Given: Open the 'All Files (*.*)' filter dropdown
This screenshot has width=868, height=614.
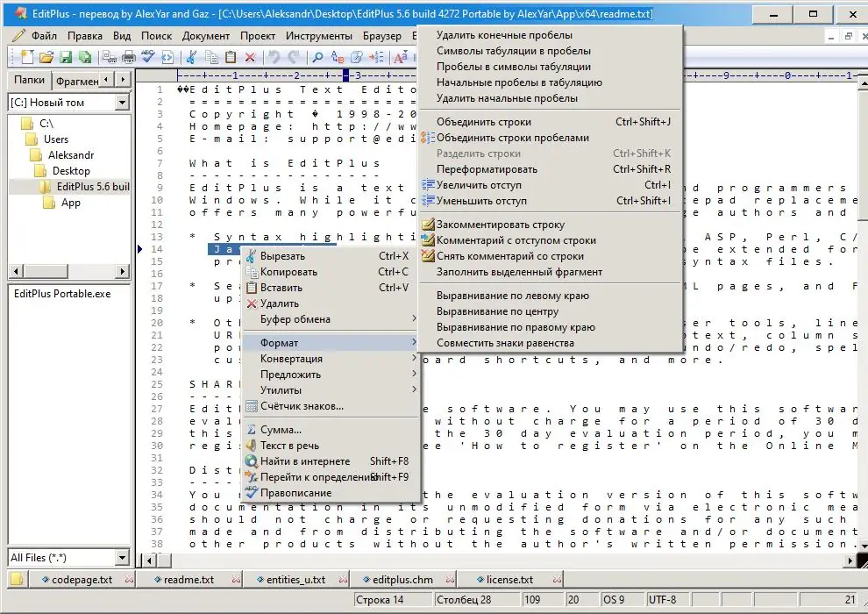Looking at the screenshot, I should 123,558.
